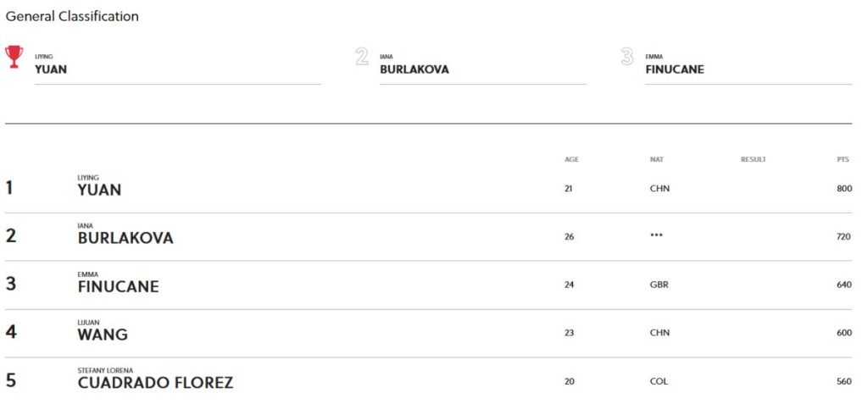The image size is (868, 404).
Task: Click the General Classification heading
Action: [72, 16]
